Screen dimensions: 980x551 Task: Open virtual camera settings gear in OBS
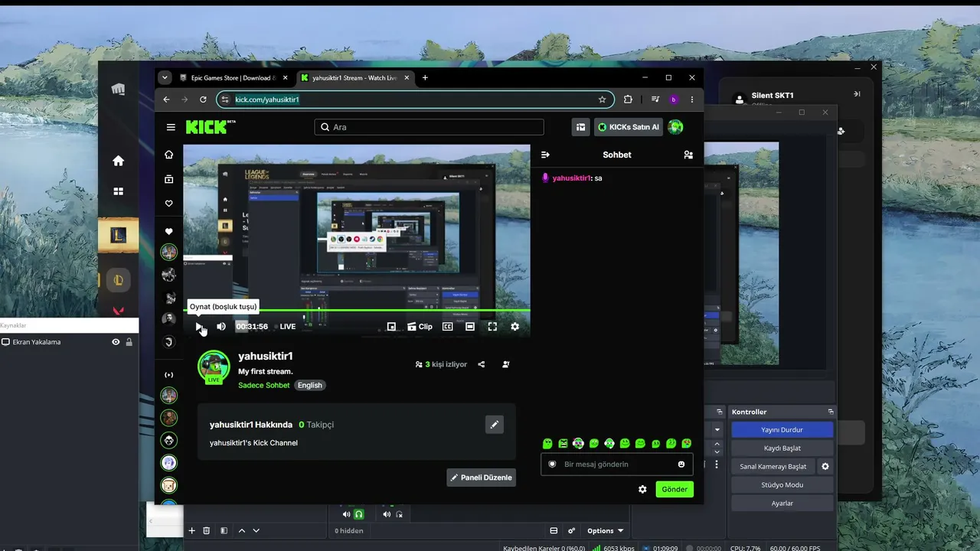825,467
